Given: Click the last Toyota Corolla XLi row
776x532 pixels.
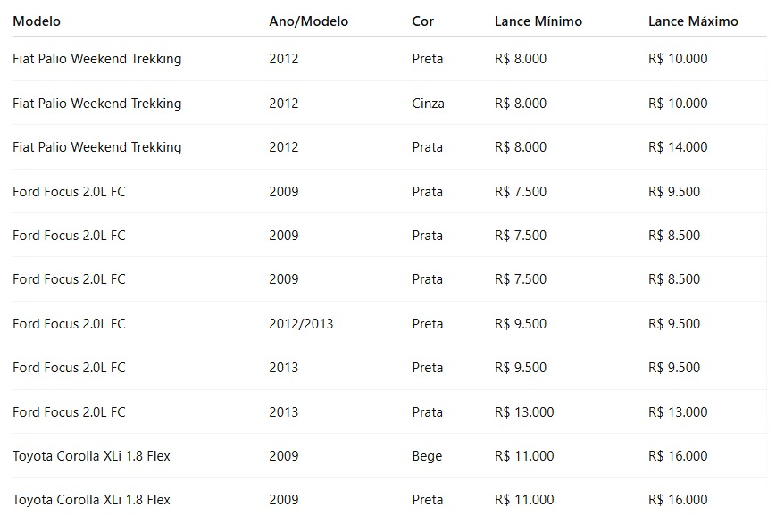Looking at the screenshot, I should (389, 500).
